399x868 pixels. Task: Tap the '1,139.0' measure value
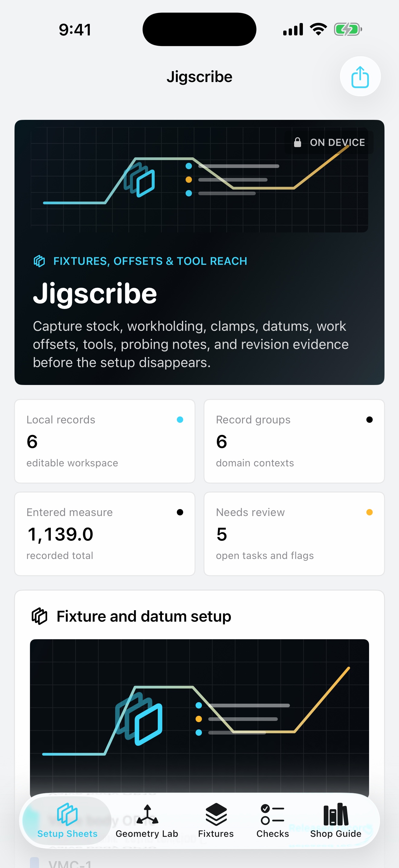pos(60,534)
